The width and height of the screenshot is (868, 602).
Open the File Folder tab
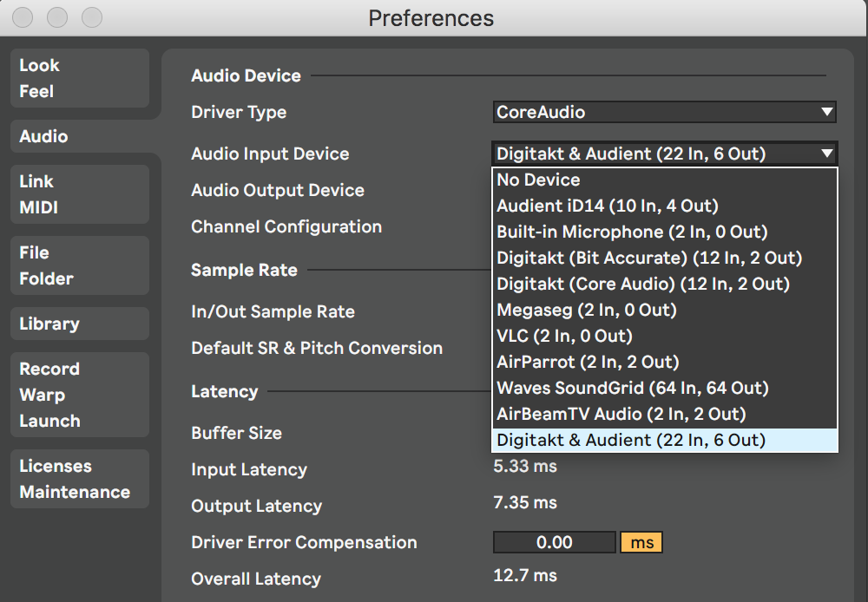80,265
